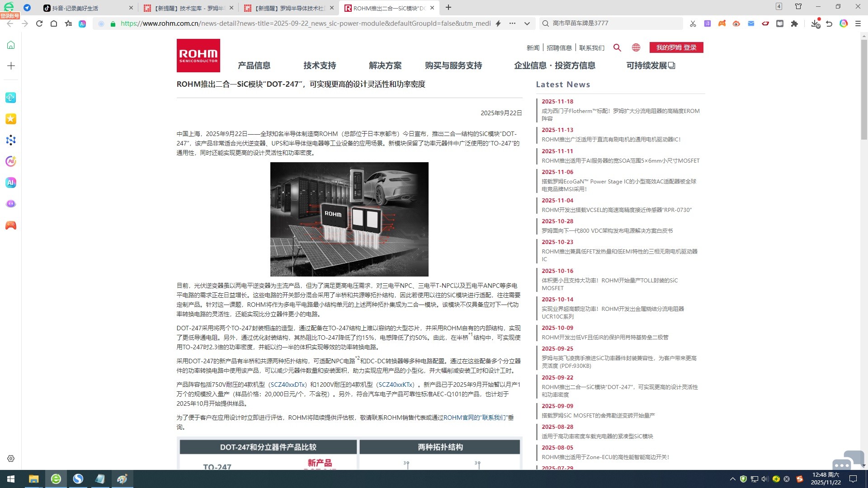Click the ROHM Semiconductor logo
This screenshot has height=488, width=868.
click(198, 56)
